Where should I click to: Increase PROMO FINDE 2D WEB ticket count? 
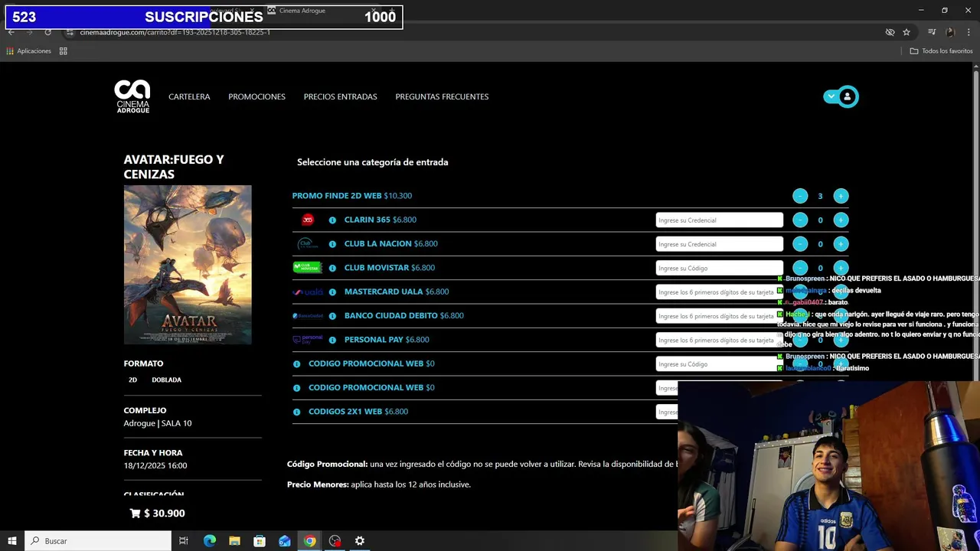point(841,196)
